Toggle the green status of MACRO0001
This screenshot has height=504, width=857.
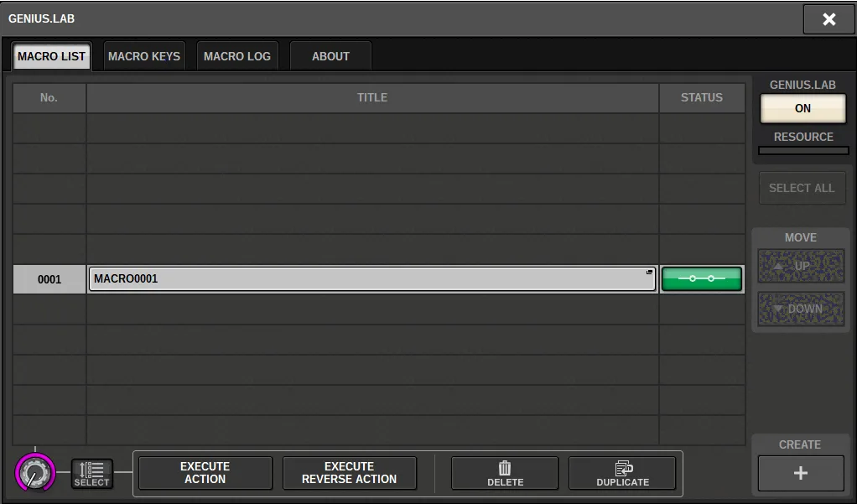[x=702, y=278]
